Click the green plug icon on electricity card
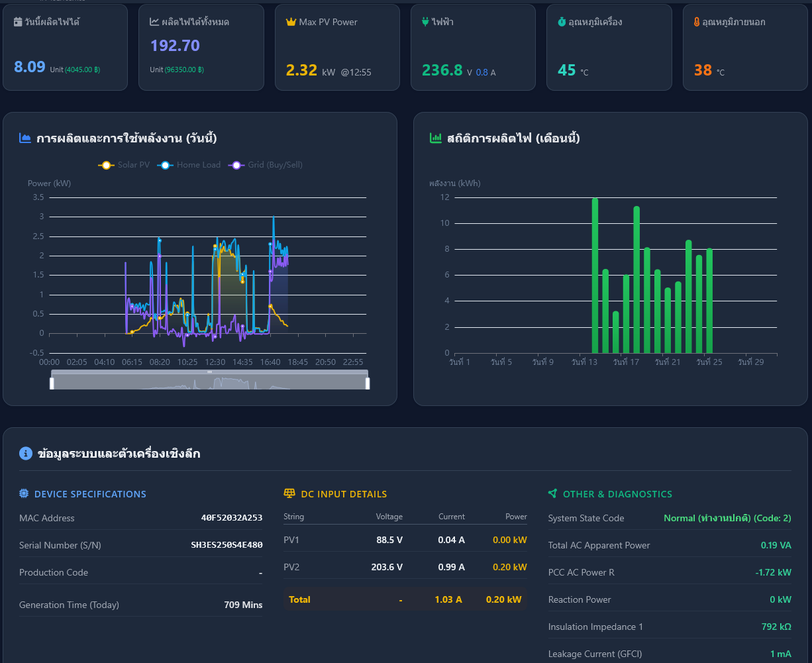This screenshot has width=812, height=663. tap(425, 22)
